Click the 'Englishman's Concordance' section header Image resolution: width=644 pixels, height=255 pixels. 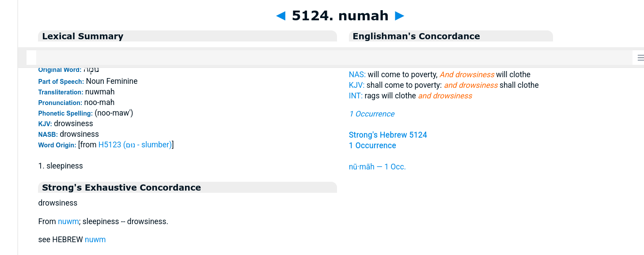(416, 37)
